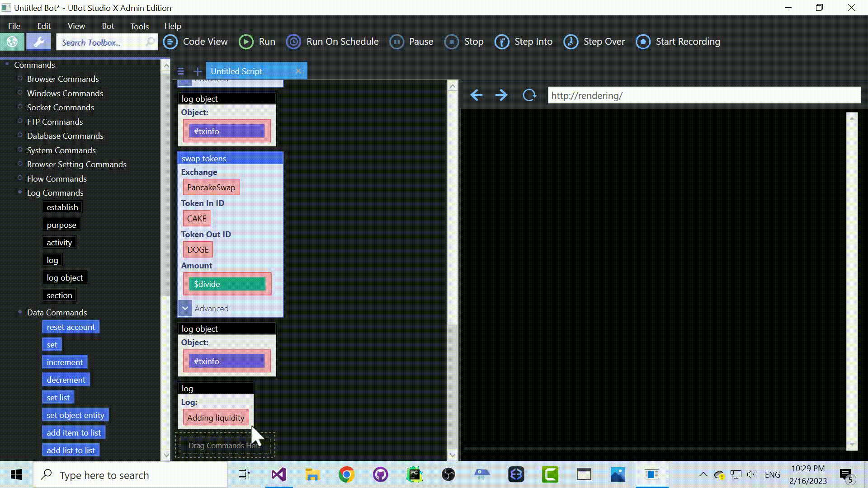Select the log object command in toolbox
The height and width of the screenshot is (488, 868).
tap(65, 278)
